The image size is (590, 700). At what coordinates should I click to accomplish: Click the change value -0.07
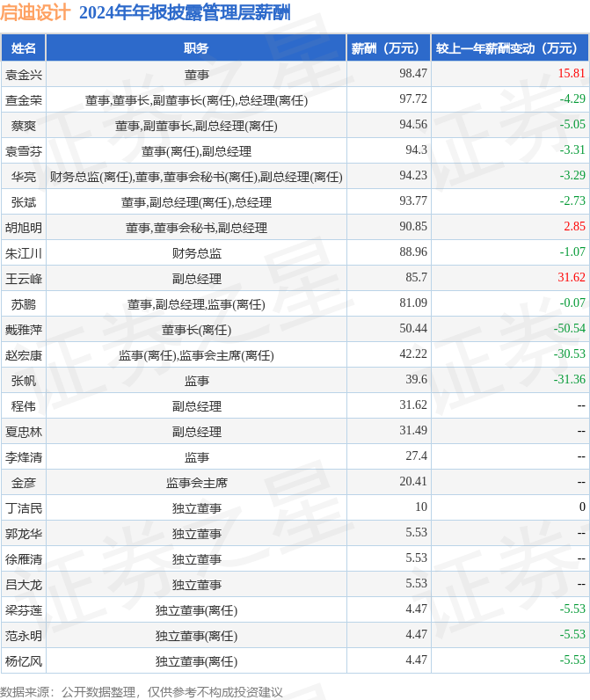click(x=572, y=302)
